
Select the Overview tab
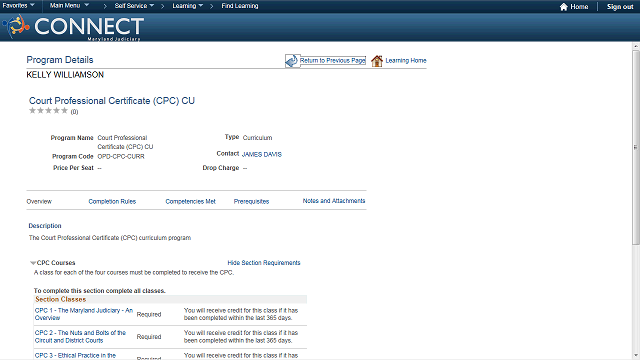[39, 201]
